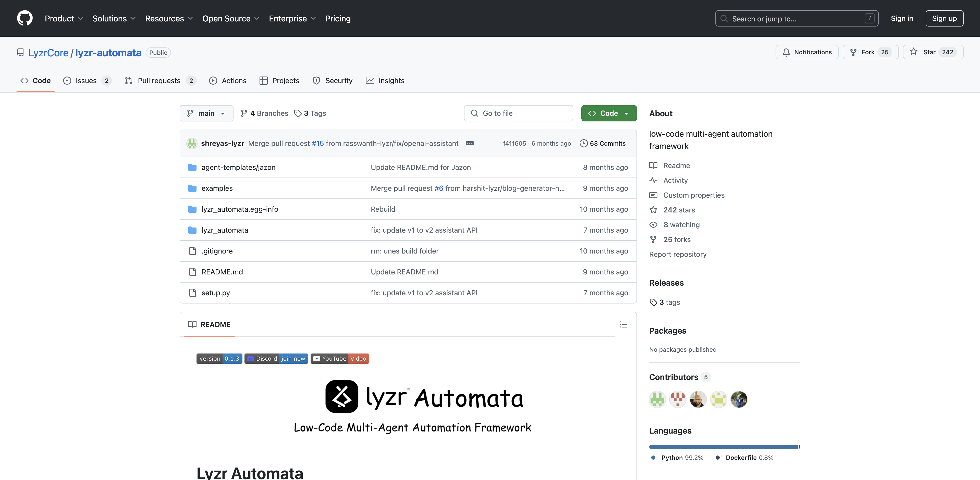The image size is (980, 480).
Task: Expand the Solutions menu
Action: [114, 18]
